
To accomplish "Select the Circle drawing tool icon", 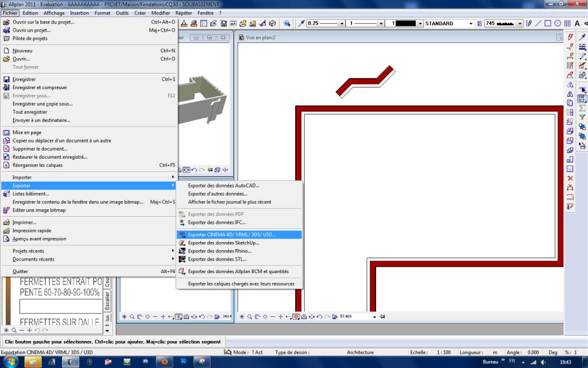I will click(x=558, y=23).
